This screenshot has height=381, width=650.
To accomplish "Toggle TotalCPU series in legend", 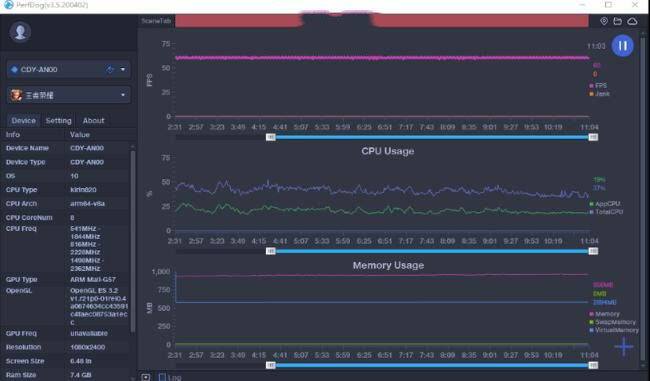I will pos(606,212).
